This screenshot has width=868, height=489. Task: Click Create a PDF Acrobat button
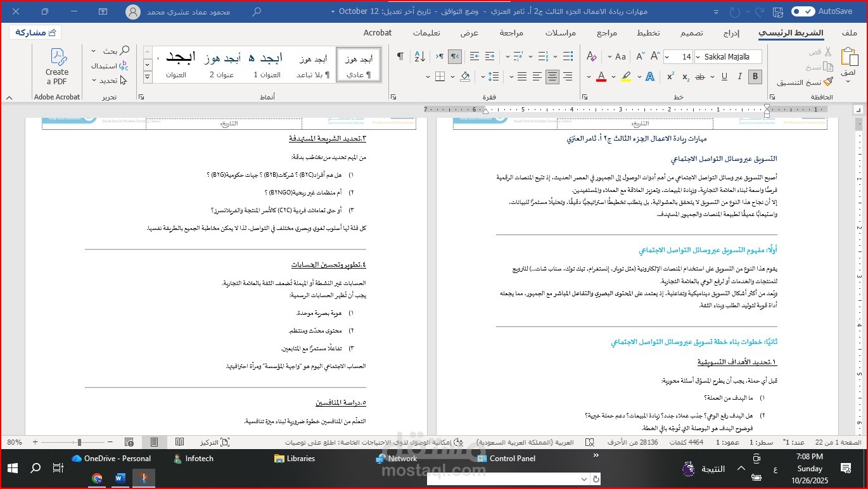(57, 67)
